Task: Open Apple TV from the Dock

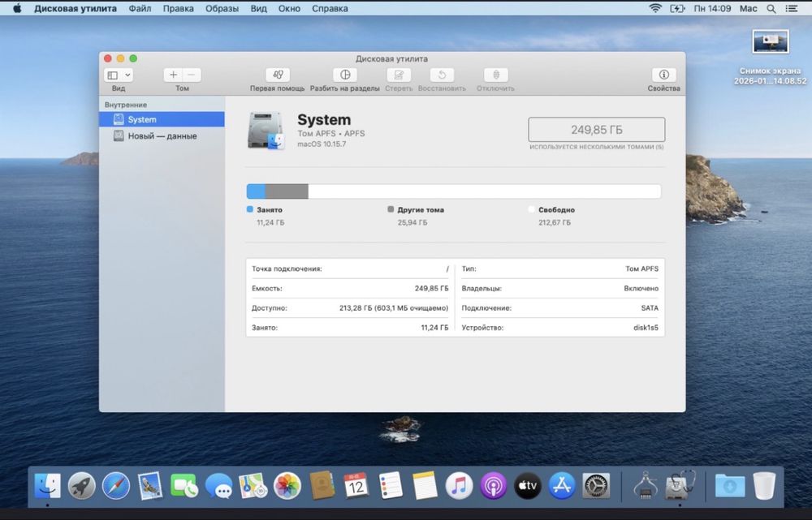Action: tap(528, 486)
